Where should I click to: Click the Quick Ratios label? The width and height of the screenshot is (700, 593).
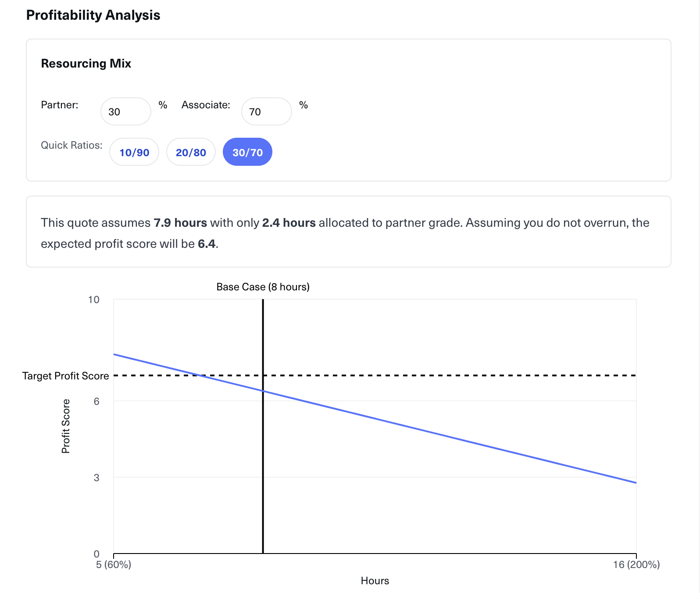pyautogui.click(x=71, y=145)
